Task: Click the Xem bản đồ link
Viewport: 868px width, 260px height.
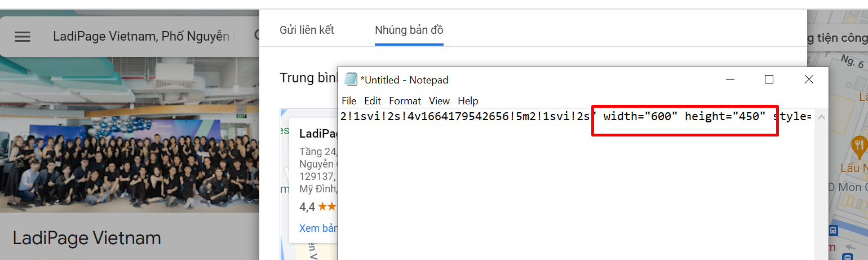Action: point(318,228)
